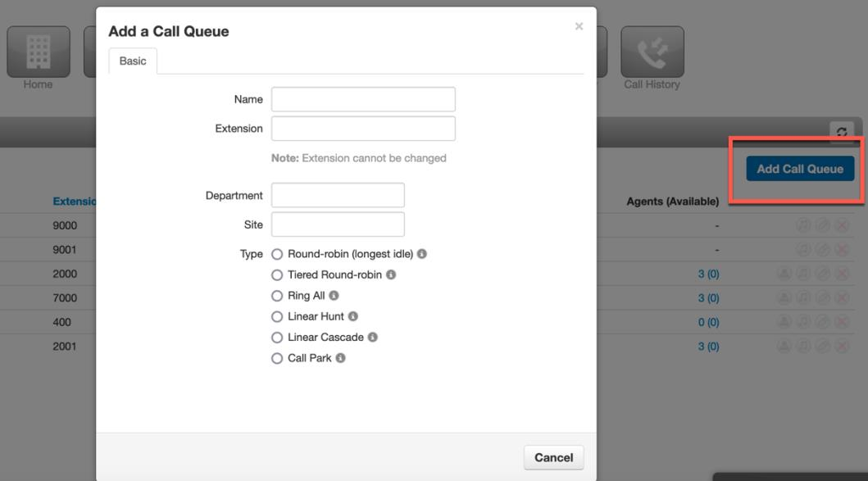Delete queue 7000 with its red X icon

point(842,297)
